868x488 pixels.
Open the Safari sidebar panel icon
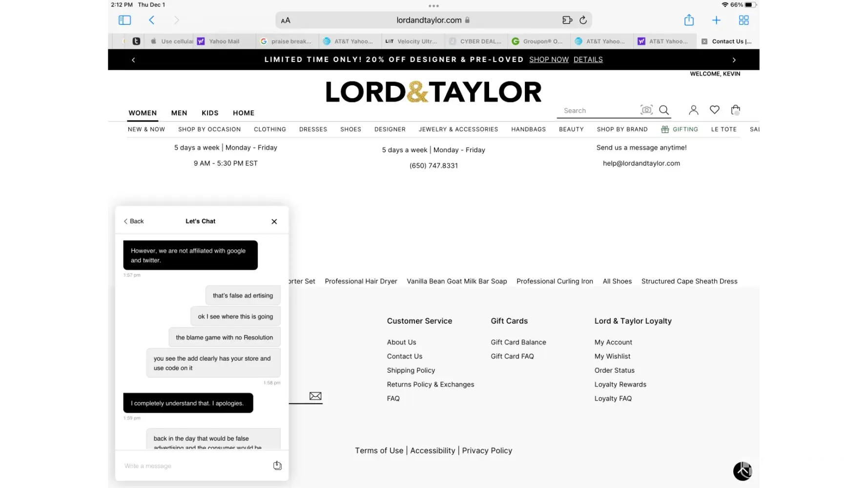tap(124, 20)
